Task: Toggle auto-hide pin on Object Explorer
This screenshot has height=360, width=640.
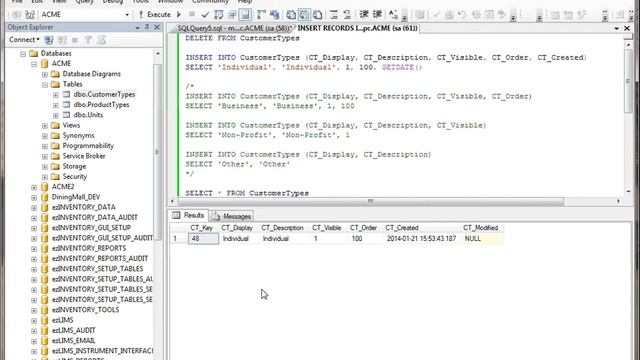Action: (147, 27)
